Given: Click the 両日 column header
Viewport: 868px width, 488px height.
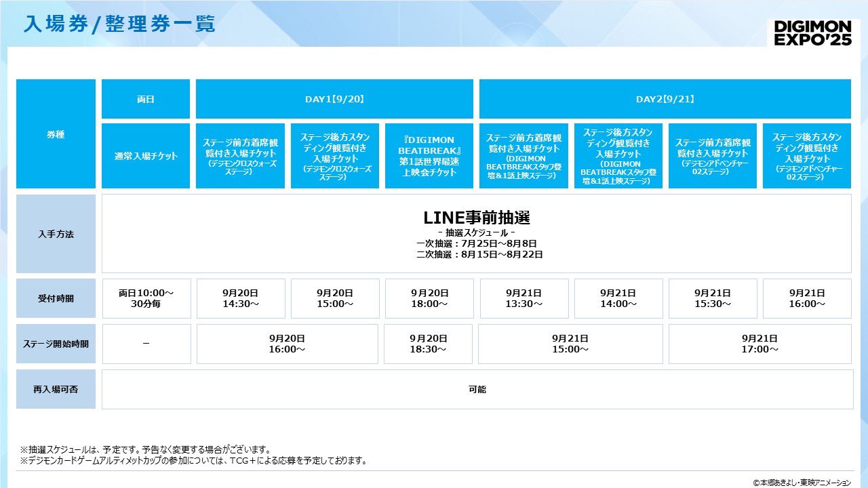Looking at the screenshot, I should click(x=146, y=99).
